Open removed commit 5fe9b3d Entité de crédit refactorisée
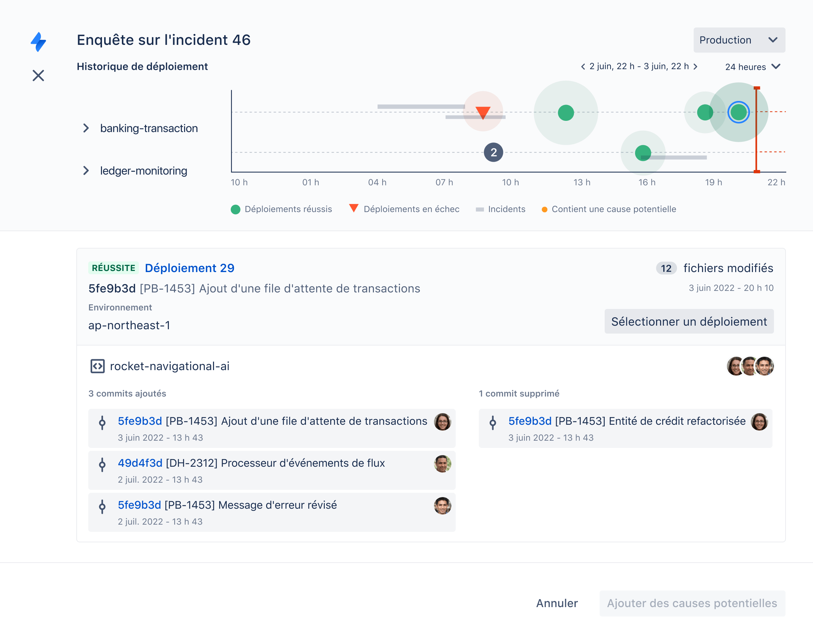This screenshot has width=813, height=644. (529, 421)
